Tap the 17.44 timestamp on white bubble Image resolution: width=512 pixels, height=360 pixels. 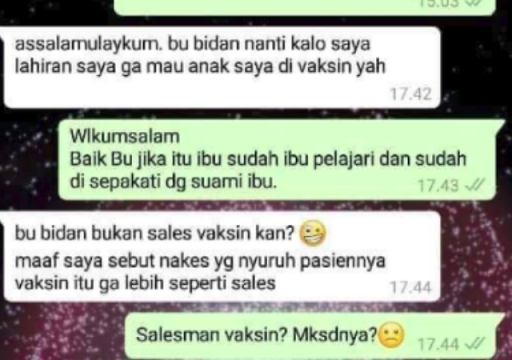click(x=411, y=287)
